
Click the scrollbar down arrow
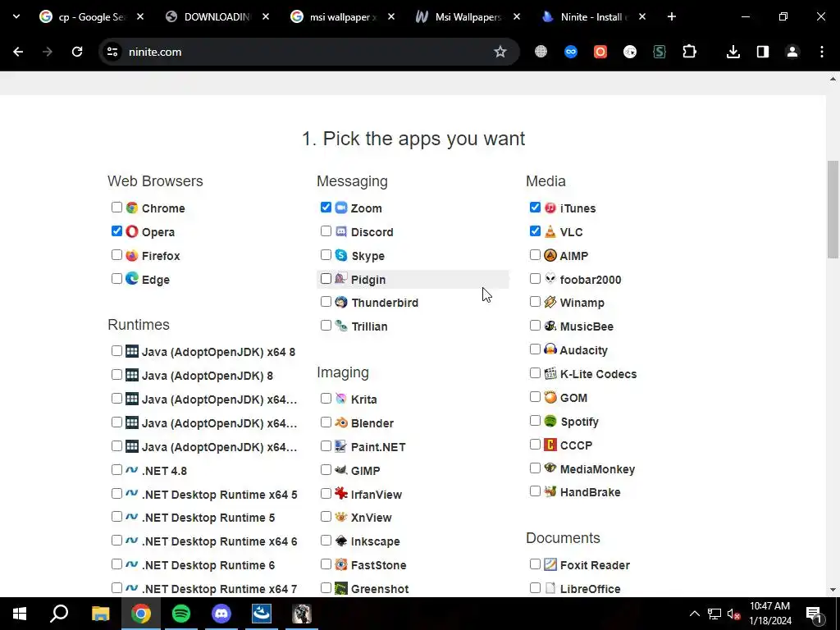click(x=833, y=590)
